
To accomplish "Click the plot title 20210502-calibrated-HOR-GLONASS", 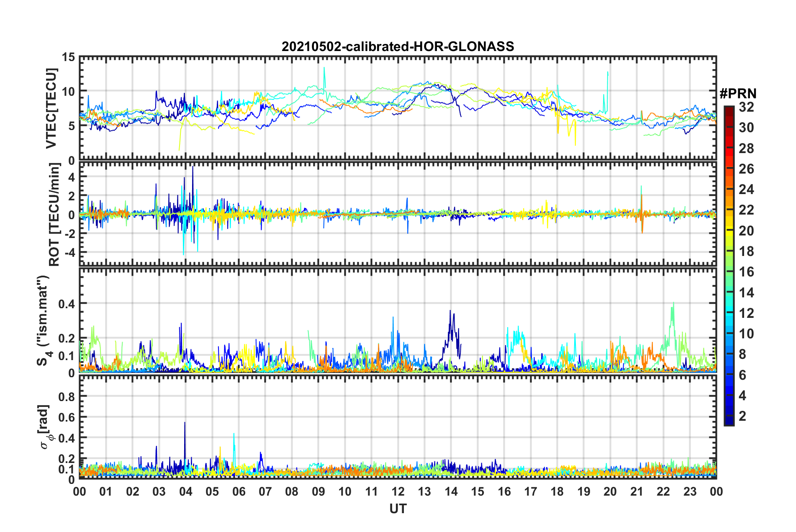I will tap(398, 46).
